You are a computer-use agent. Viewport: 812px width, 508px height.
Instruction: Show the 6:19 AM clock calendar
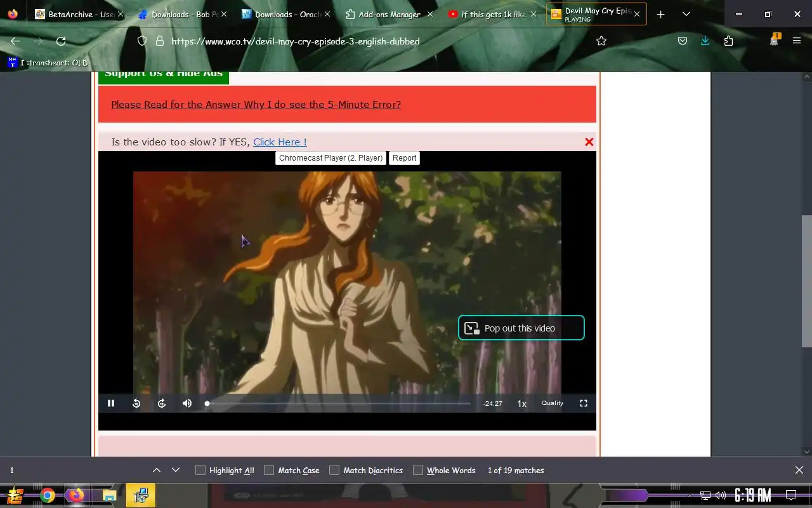coord(753,495)
